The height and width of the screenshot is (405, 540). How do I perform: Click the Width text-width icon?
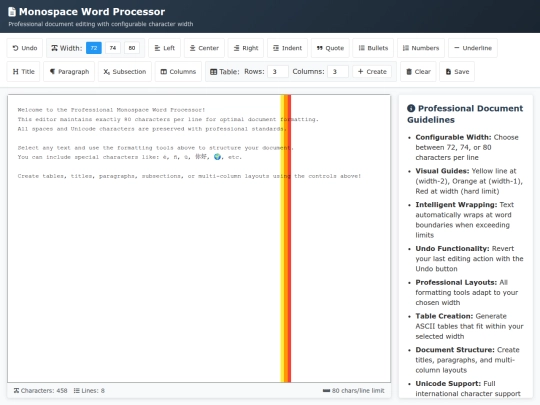(x=54, y=48)
